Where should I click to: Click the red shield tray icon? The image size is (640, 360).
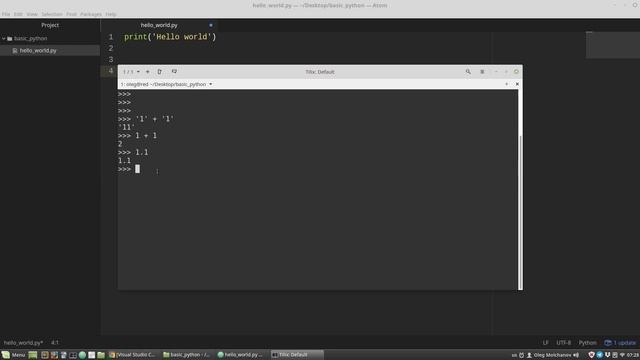click(591, 355)
